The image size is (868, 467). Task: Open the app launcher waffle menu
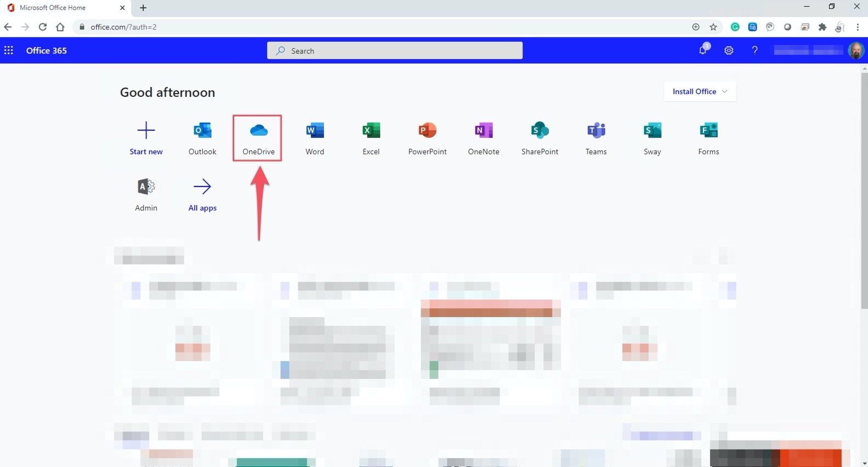[9, 50]
